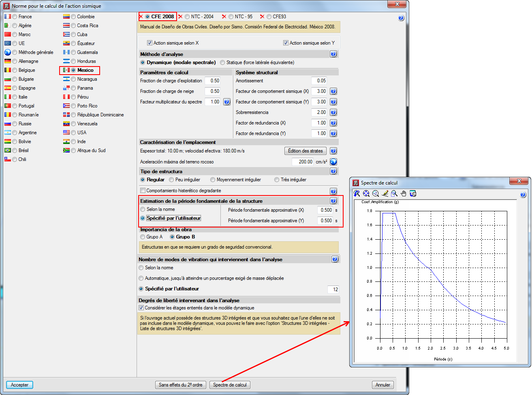Activate the pan hand tool in Spectre de calcul

point(403,193)
